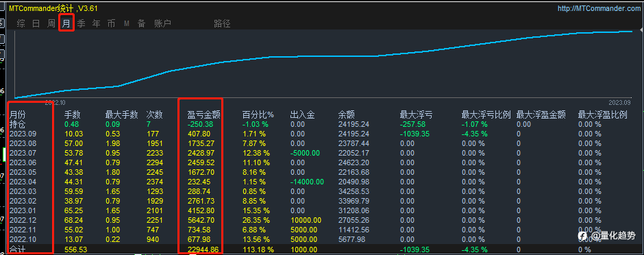Click the MTCommander统计 V3.61 title
The height and width of the screenshot is (255, 644).
pyautogui.click(x=53, y=8)
